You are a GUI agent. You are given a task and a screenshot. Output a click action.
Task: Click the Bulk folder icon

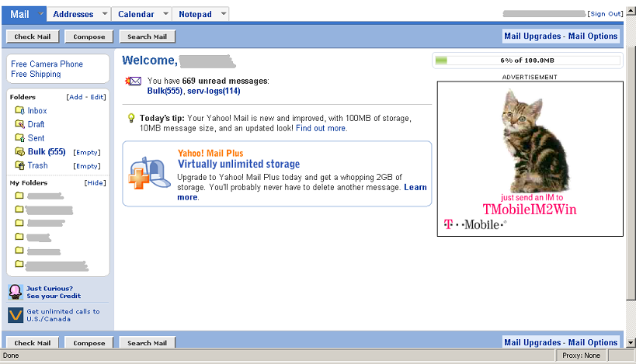[19, 151]
